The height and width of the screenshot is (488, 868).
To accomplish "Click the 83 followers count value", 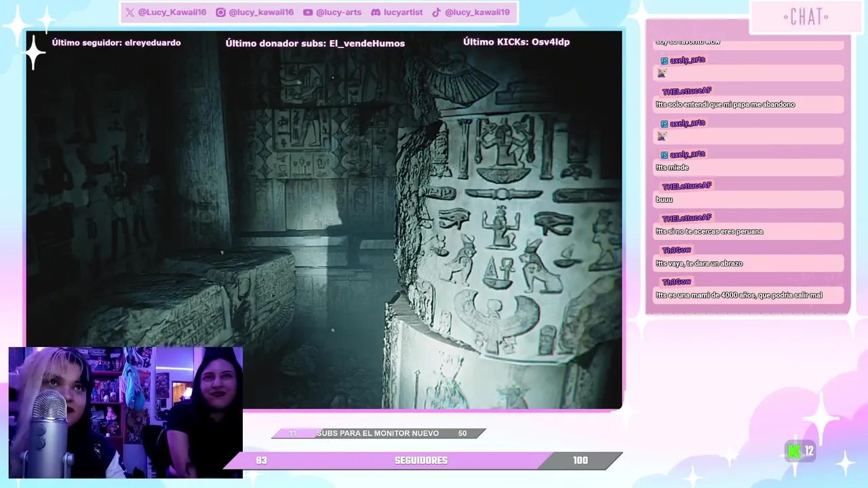I will [x=261, y=460].
